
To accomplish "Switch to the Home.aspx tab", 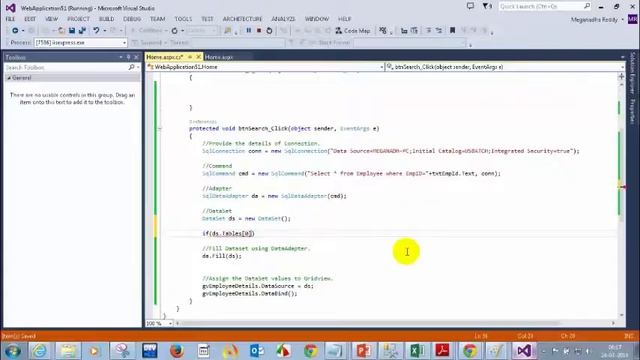I will pos(219,57).
